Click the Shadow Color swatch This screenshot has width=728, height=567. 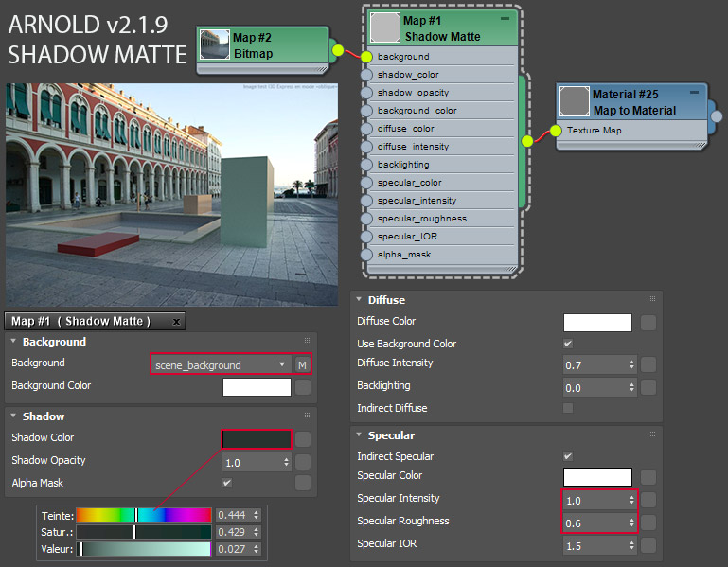click(257, 438)
